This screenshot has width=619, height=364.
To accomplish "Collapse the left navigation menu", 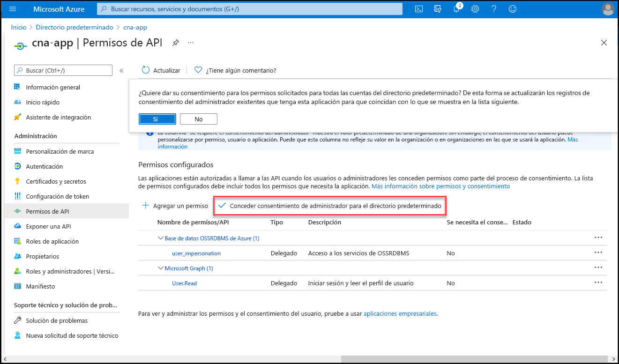I will (x=121, y=70).
